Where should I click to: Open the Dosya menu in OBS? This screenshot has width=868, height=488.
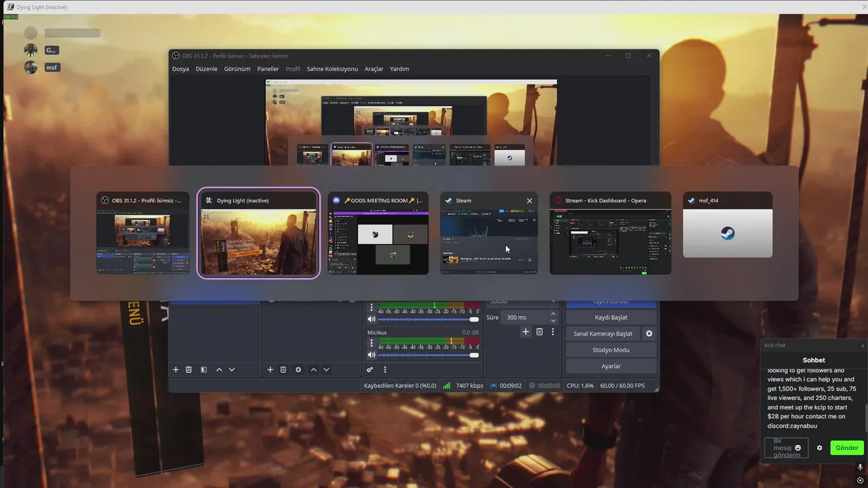[x=180, y=68]
